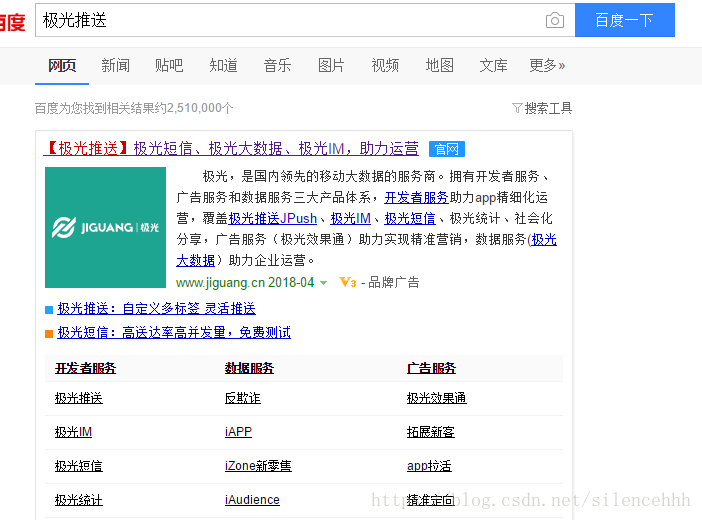Open the 【极光推送】 result title link
702x520 pixels.
pos(231,149)
